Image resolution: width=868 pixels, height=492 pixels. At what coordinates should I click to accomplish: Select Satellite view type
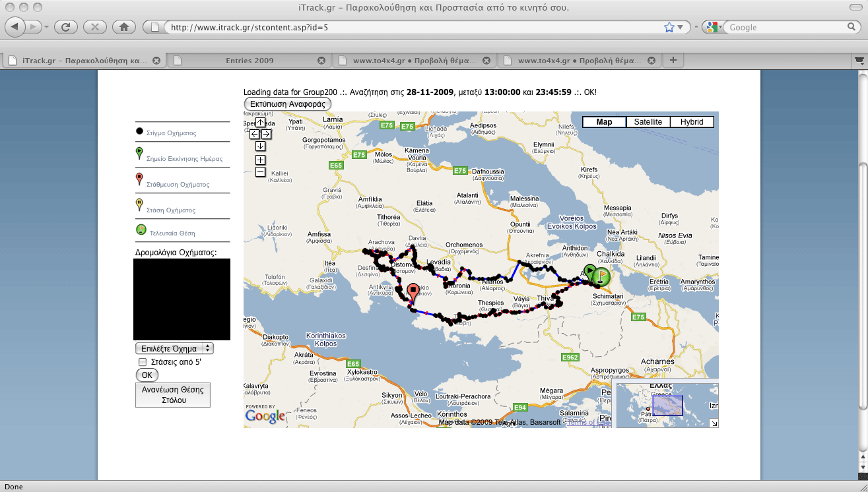(x=648, y=122)
